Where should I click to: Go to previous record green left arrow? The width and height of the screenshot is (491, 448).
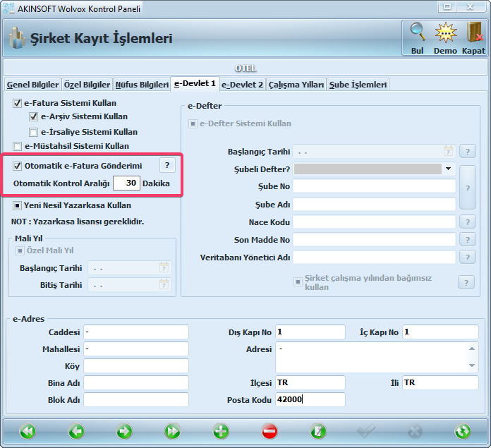tap(76, 431)
